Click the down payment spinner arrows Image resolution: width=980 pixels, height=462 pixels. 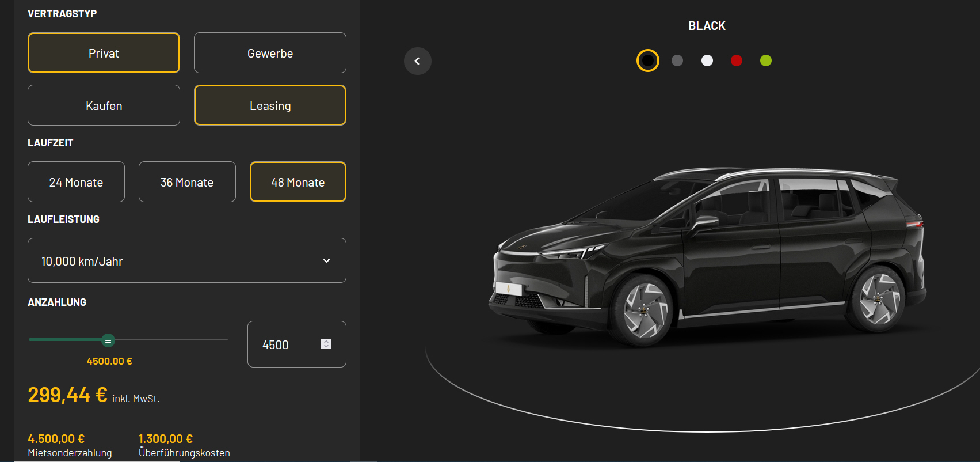point(326,344)
